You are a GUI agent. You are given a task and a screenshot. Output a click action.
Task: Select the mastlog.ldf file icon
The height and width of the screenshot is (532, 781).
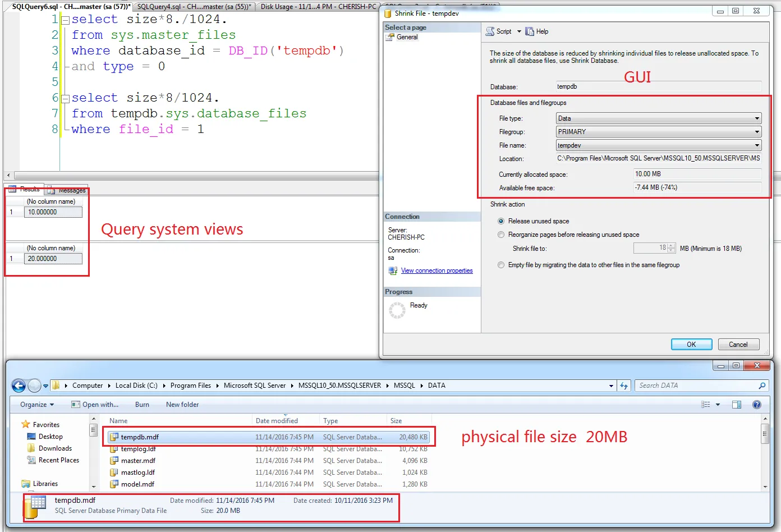click(114, 473)
